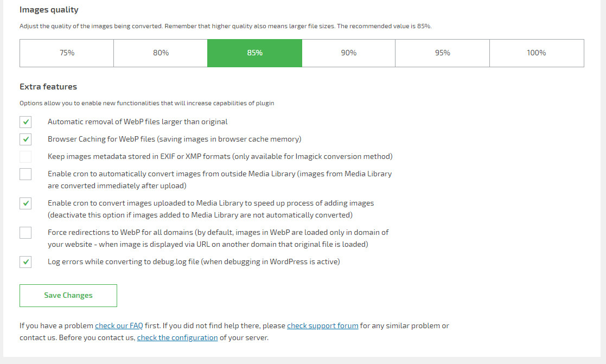The width and height of the screenshot is (606, 364).
Task: Enable cron for images outside Media Library
Action: click(x=25, y=174)
